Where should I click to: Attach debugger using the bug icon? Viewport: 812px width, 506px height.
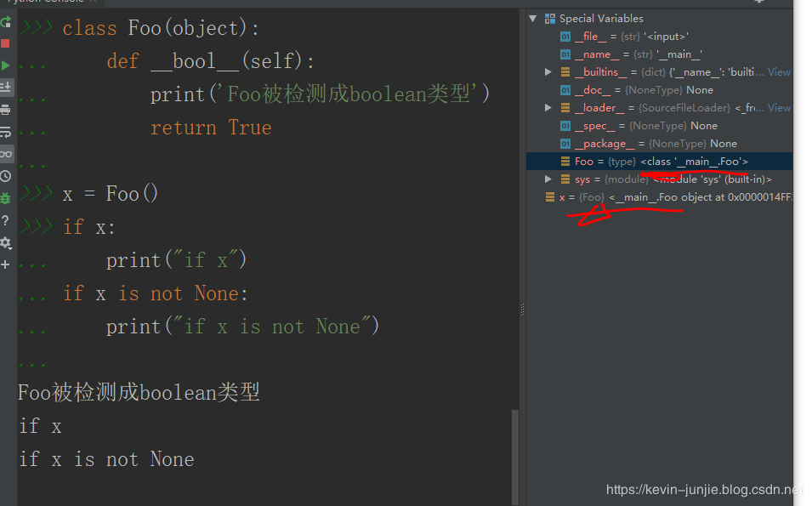coord(7,197)
